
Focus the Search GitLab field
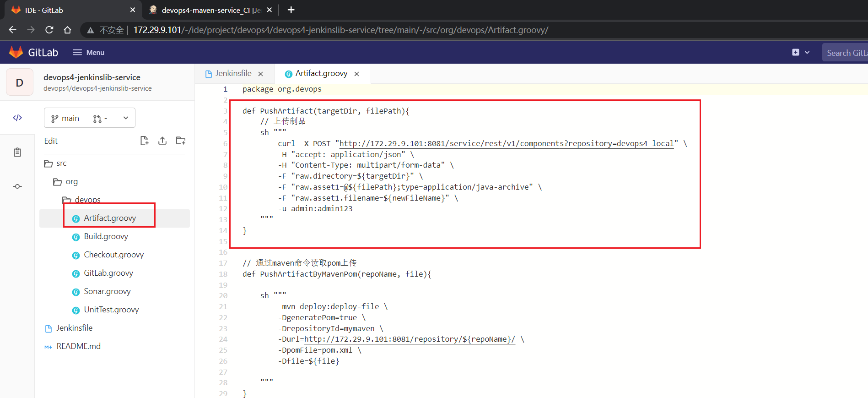point(846,53)
